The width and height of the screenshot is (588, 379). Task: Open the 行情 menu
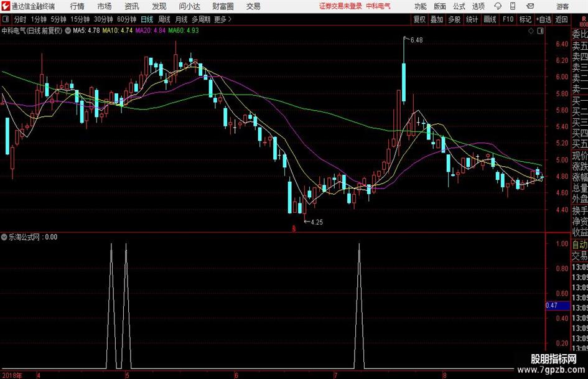tap(77, 6)
